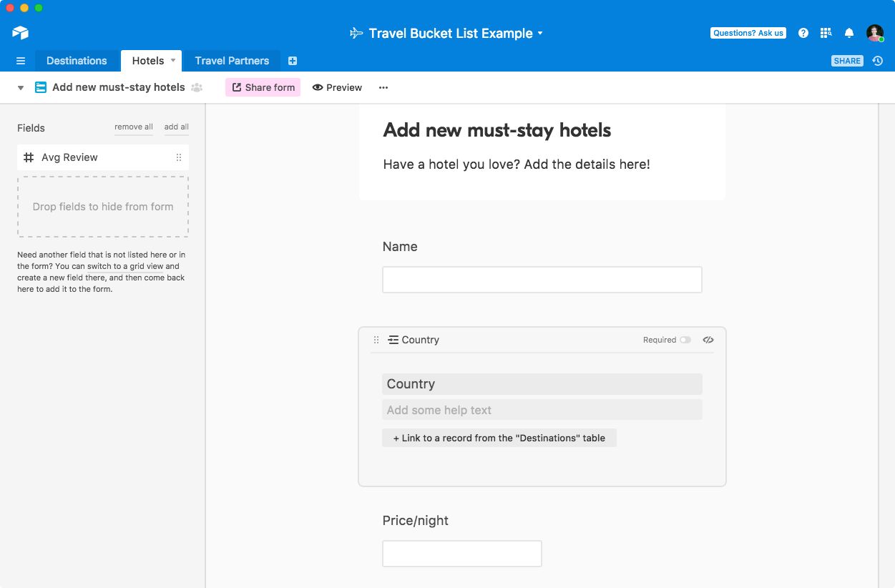
Task: Switch to the Destinations tab
Action: (x=77, y=61)
